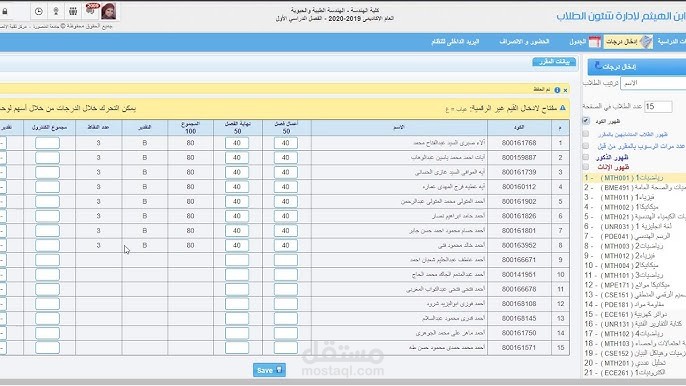Select course 7 PDE041 in course list
Viewport: 686px width, 386px height.
coord(634,236)
